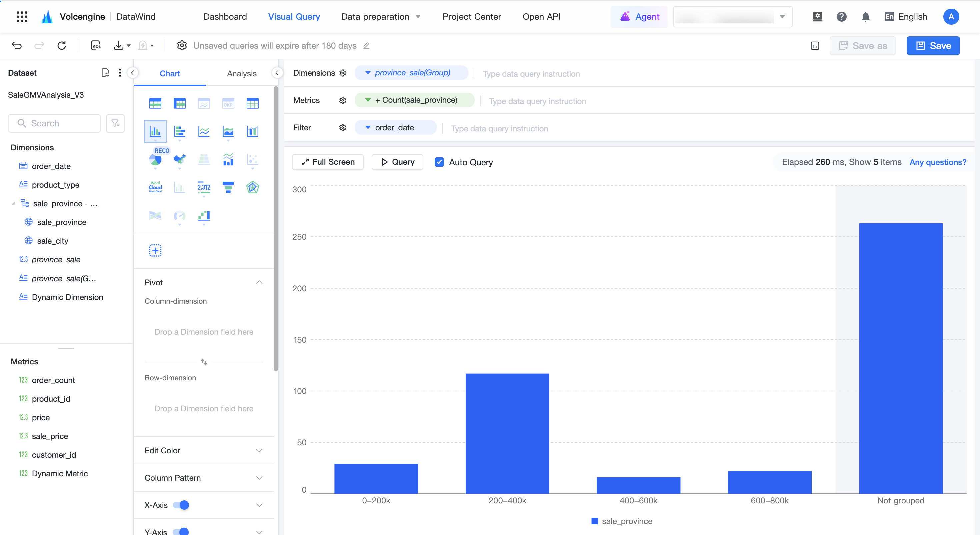Click the notification bell icon
980x535 pixels.
865,17
